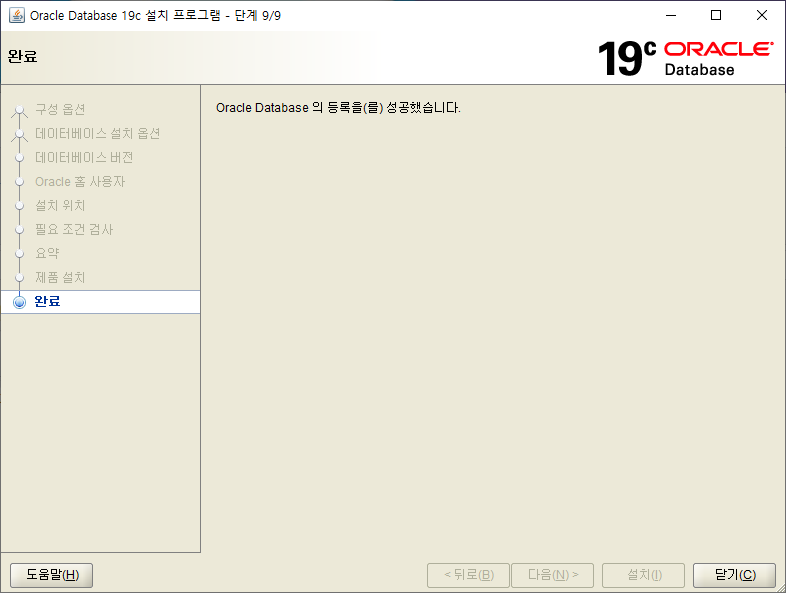Click the blue active step bullet for 완료
Image resolution: width=786 pixels, height=593 pixels.
[x=20, y=302]
